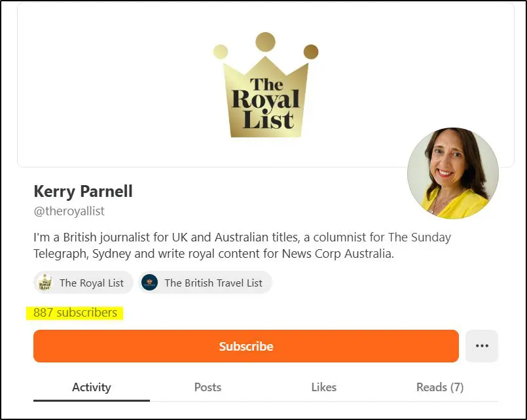Click the Kerry Parnell name heading
This screenshot has width=527, height=420.
(83, 192)
